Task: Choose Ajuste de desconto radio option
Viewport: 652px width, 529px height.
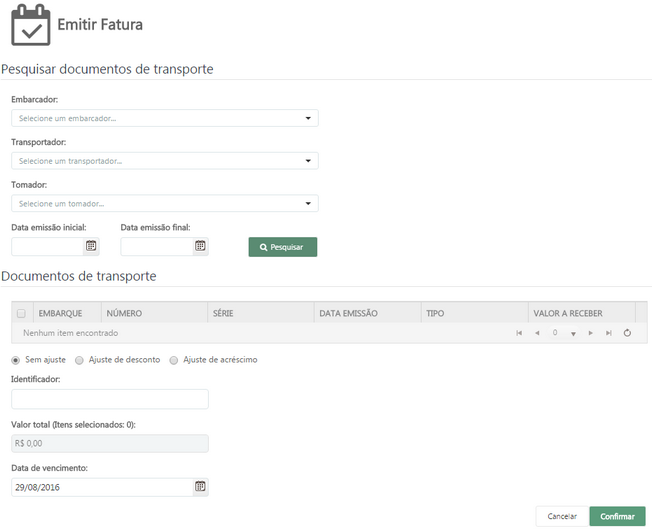Action: 79,360
